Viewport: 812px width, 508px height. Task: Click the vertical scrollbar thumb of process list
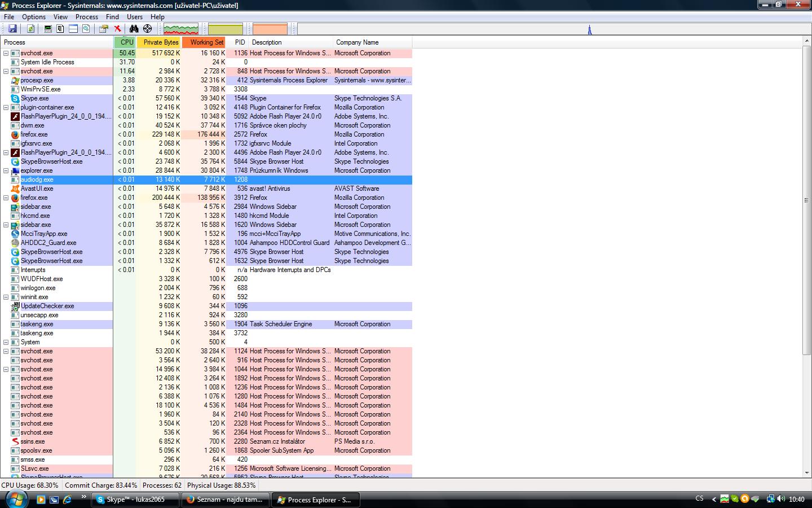point(806,200)
